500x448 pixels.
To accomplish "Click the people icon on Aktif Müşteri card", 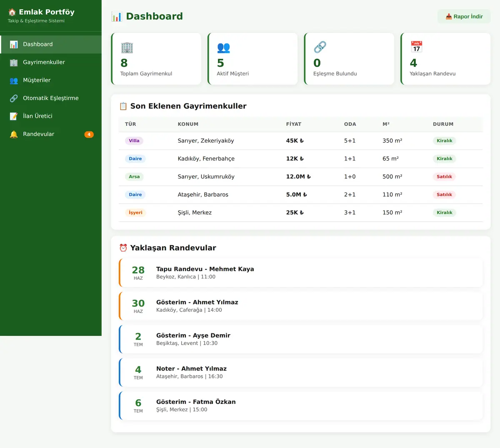I will click(223, 48).
